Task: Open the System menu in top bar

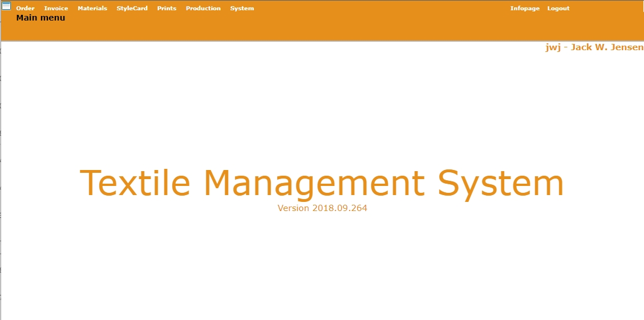Action: 242,9
